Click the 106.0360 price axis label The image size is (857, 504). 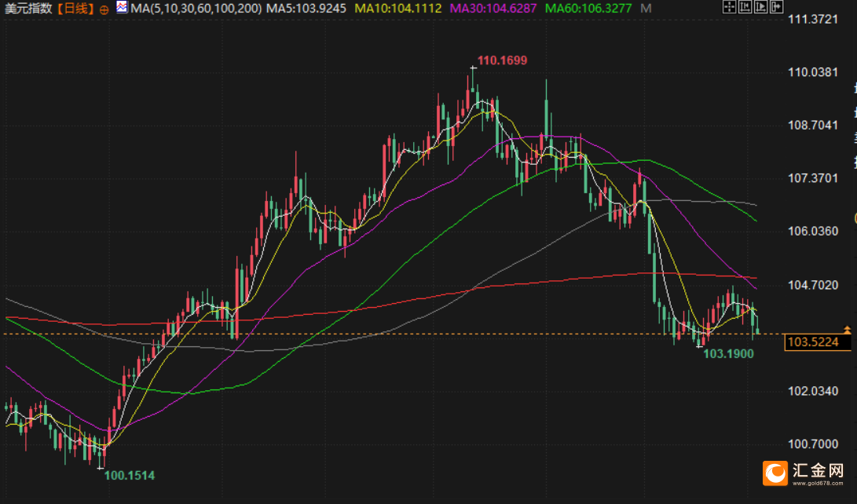(813, 231)
